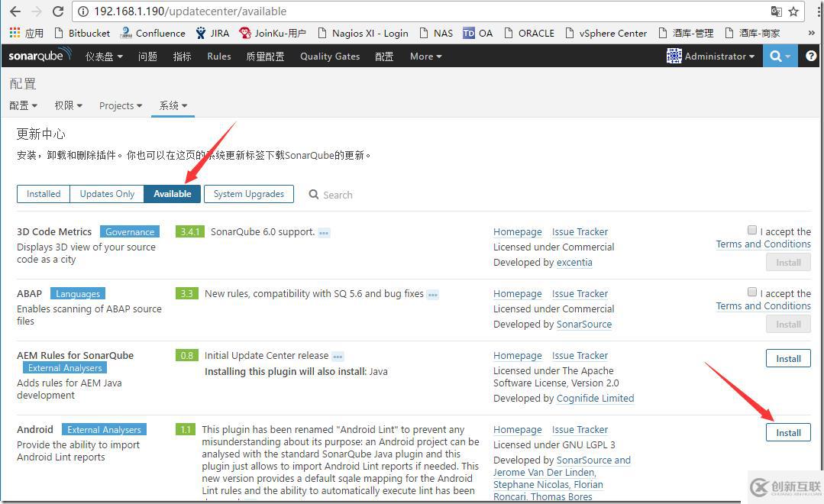Image resolution: width=824 pixels, height=504 pixels.
Task: Open the Cognifide Limited developer link
Action: (x=596, y=399)
